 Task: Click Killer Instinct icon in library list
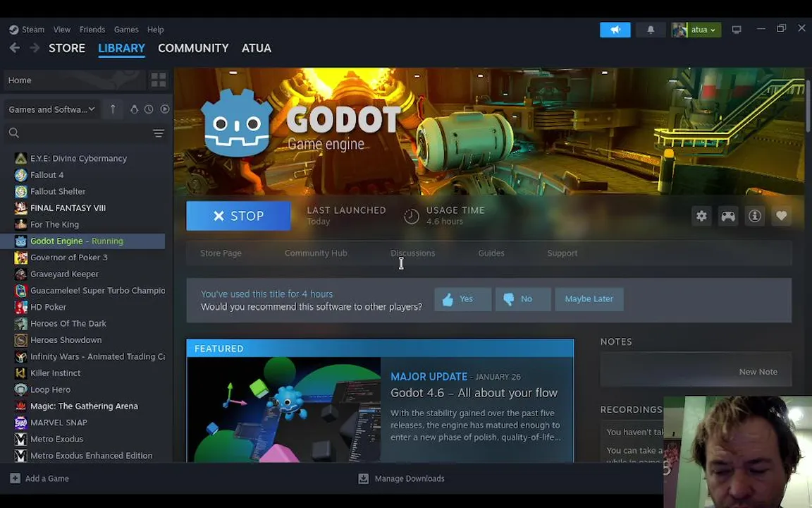pyautogui.click(x=20, y=373)
